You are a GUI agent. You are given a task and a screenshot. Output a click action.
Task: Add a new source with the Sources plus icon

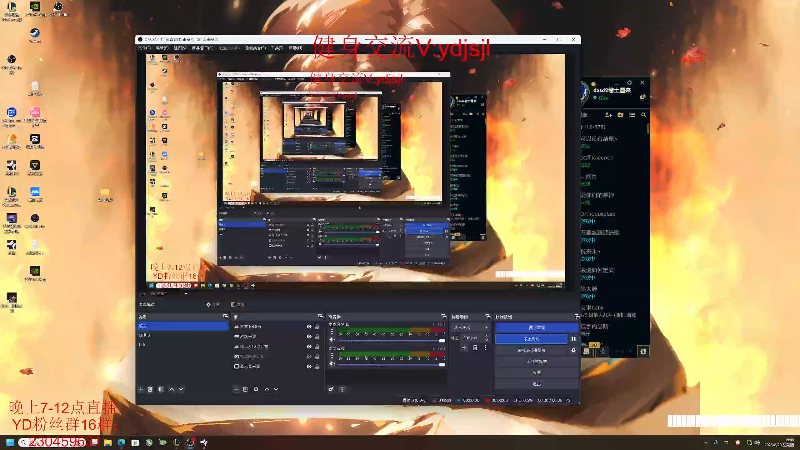tap(236, 389)
